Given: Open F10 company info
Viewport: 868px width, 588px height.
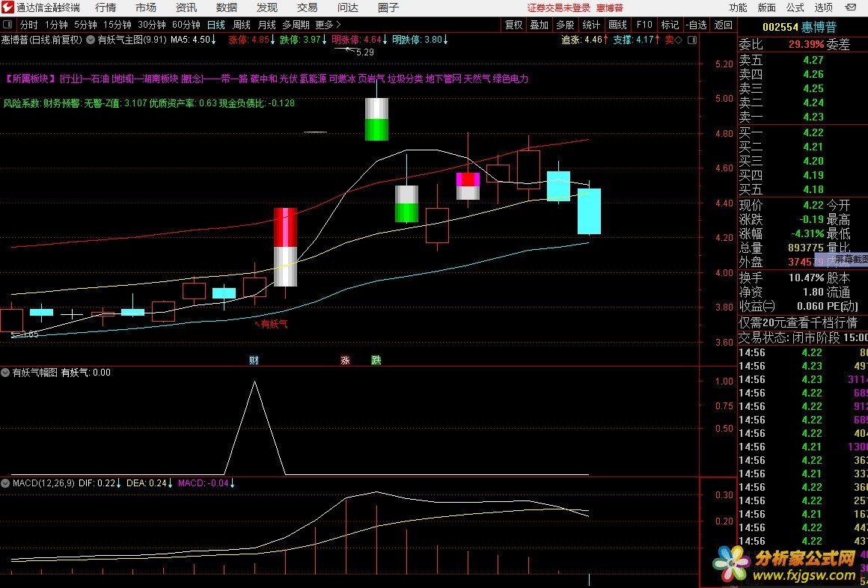Looking at the screenshot, I should (x=644, y=25).
